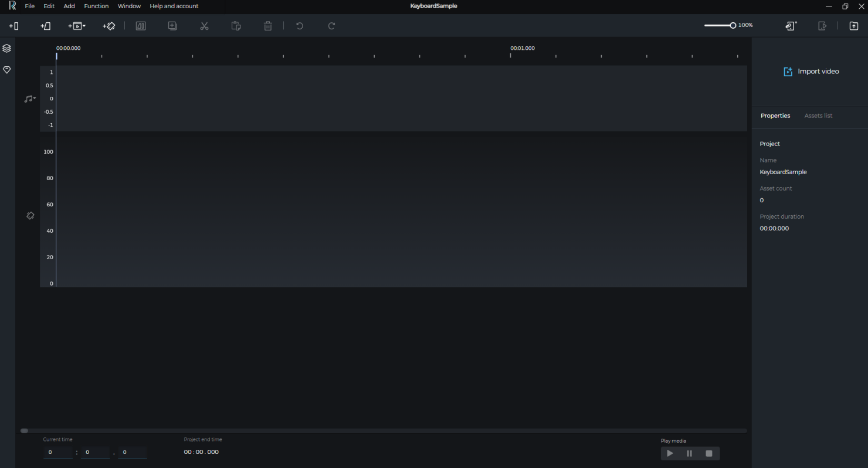This screenshot has height=468, width=868.
Task: Click the redo arrow icon
Action: (x=331, y=26)
